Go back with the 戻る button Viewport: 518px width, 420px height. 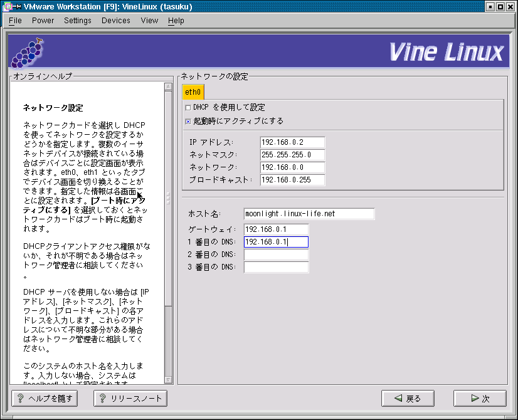408,398
